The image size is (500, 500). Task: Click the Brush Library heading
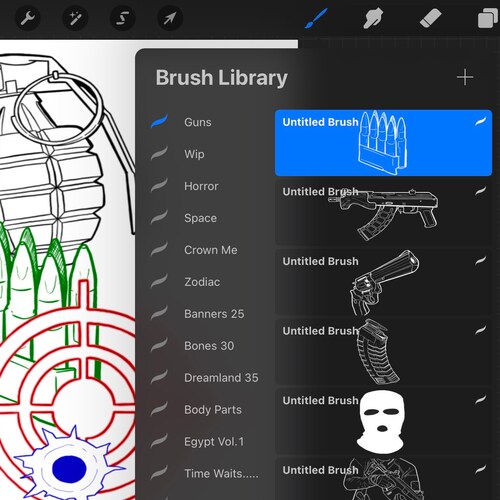[221, 78]
